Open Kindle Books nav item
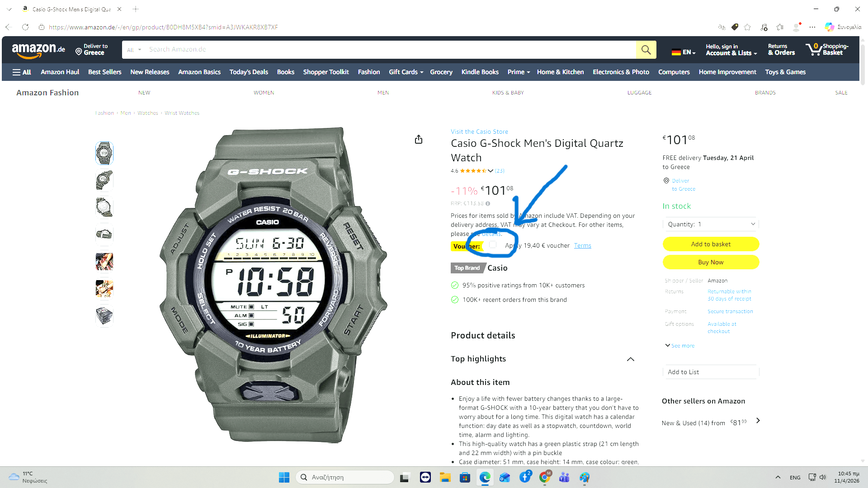 tap(480, 72)
